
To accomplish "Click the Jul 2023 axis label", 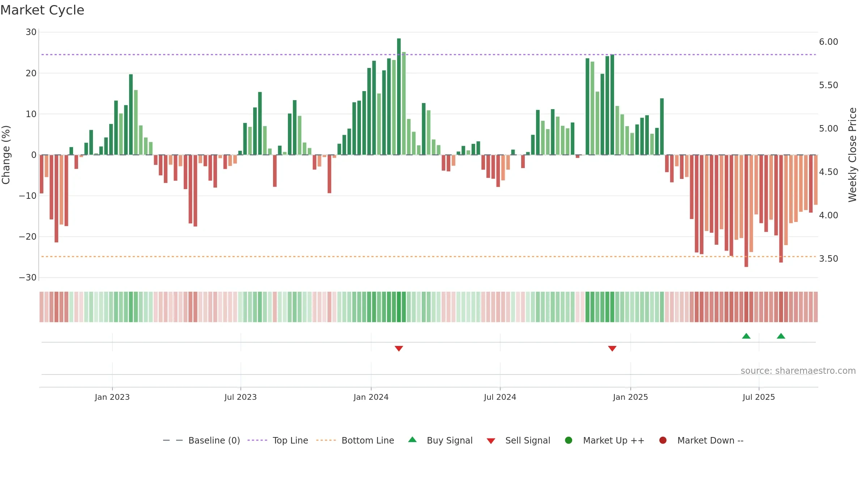I will click(x=241, y=397).
